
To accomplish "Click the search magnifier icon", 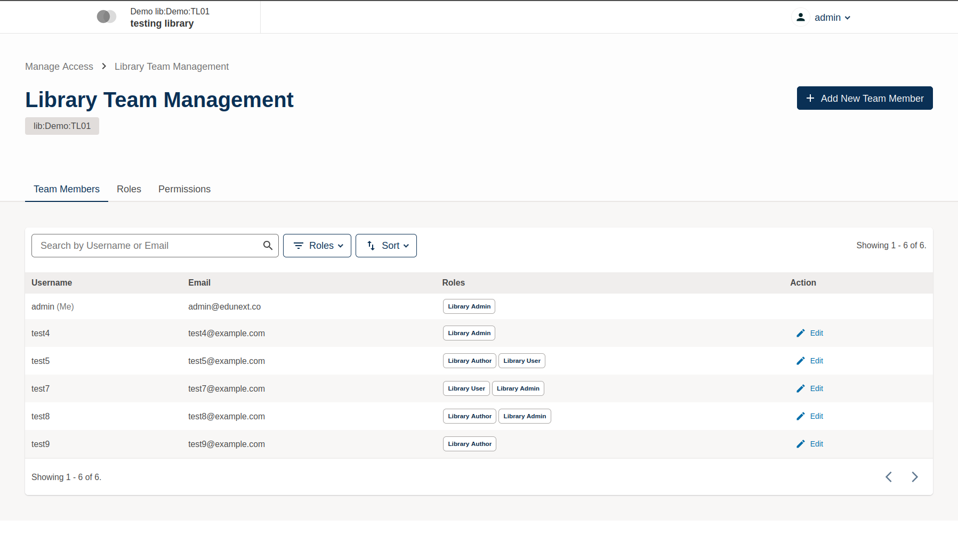I will pyautogui.click(x=268, y=246).
